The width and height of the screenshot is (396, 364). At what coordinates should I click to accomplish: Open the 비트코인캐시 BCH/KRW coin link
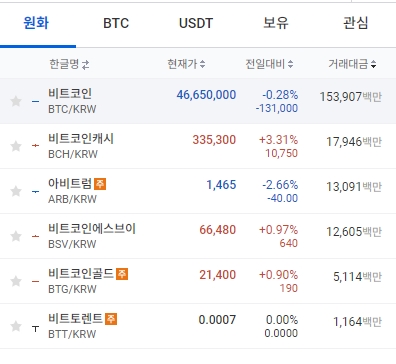coord(81,146)
